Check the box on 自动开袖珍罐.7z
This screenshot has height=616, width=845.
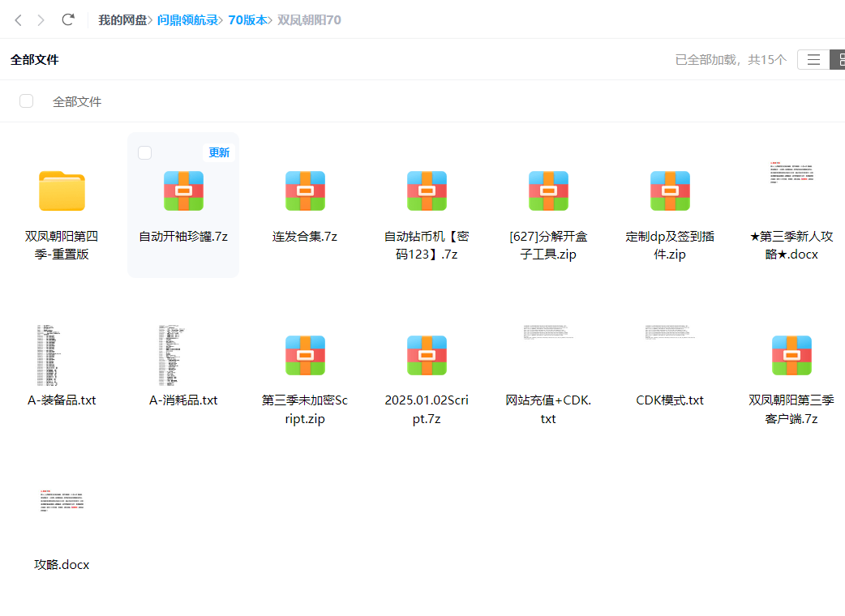tap(144, 152)
